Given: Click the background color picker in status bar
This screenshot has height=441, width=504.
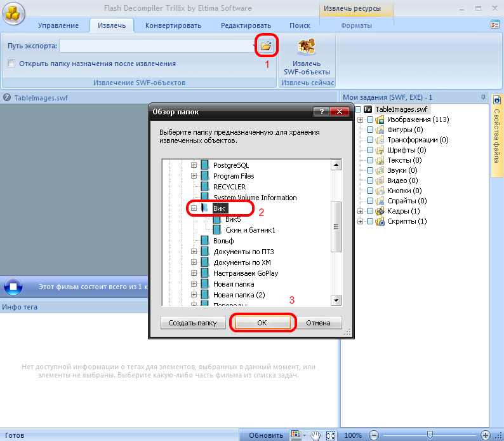Looking at the screenshot, I should pos(295,435).
